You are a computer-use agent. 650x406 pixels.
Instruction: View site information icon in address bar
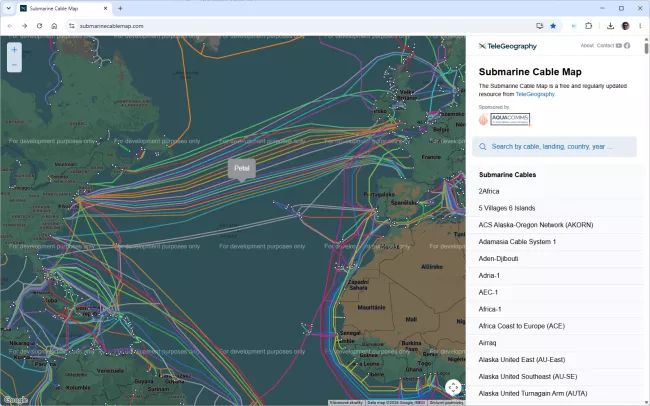[x=72, y=26]
